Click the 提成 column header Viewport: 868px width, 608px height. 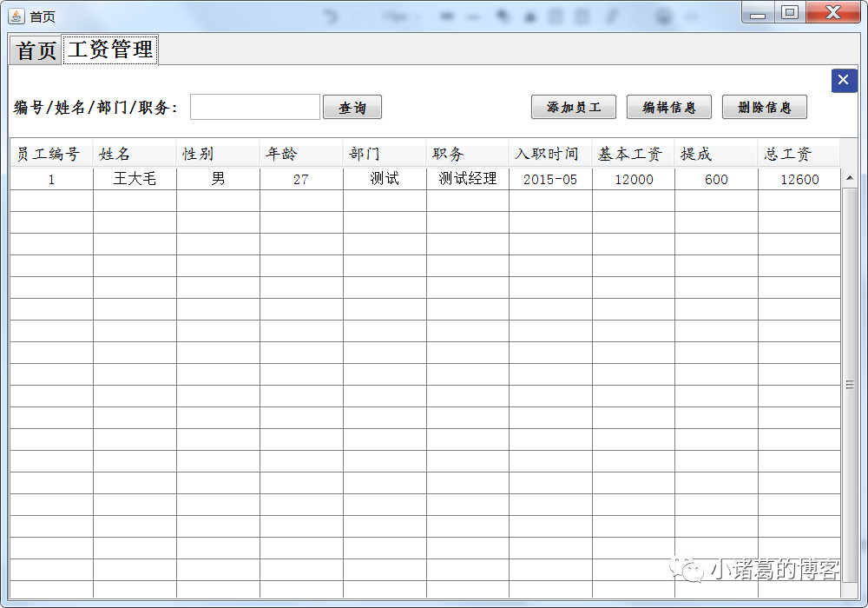pos(716,154)
